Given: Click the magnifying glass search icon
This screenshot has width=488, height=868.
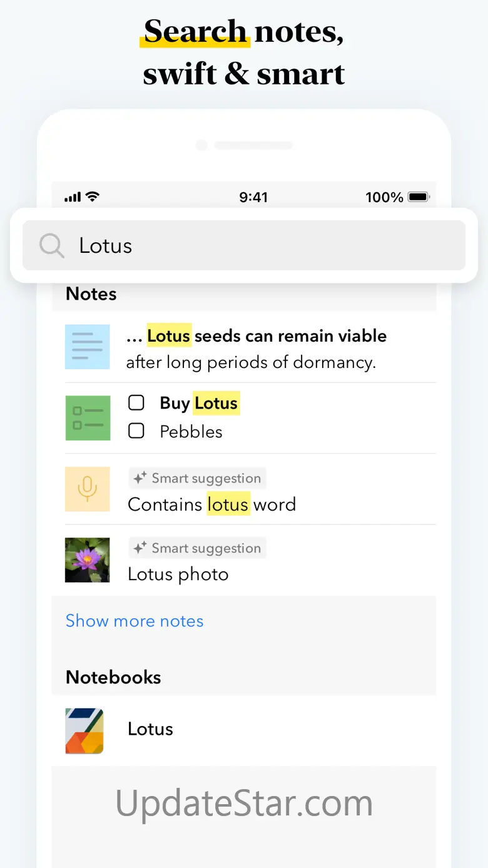Looking at the screenshot, I should 51,246.
